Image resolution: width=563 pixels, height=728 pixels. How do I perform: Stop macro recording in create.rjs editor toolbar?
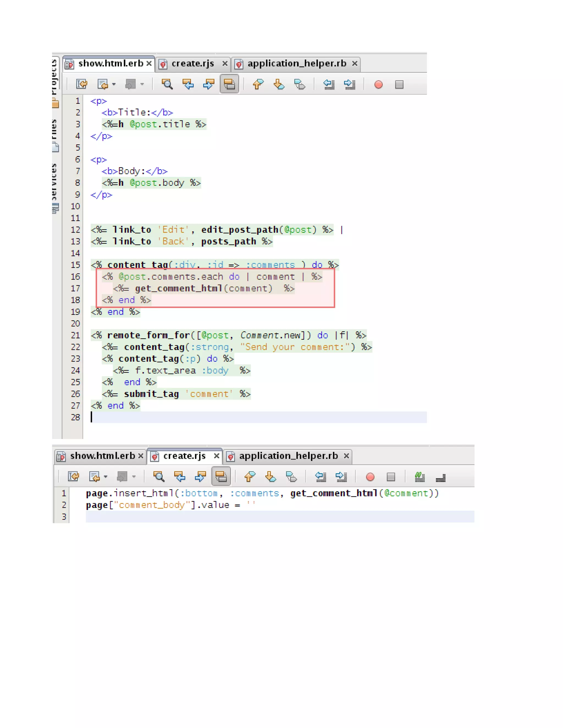(x=391, y=477)
